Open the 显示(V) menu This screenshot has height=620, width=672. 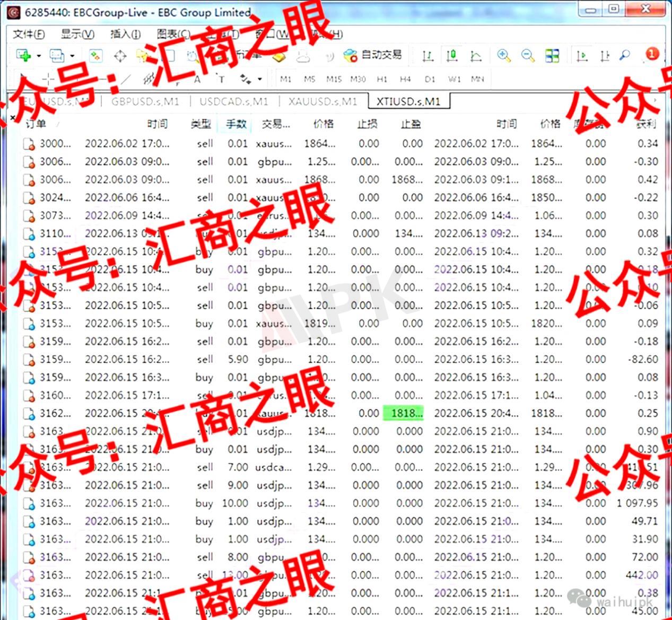point(77,34)
